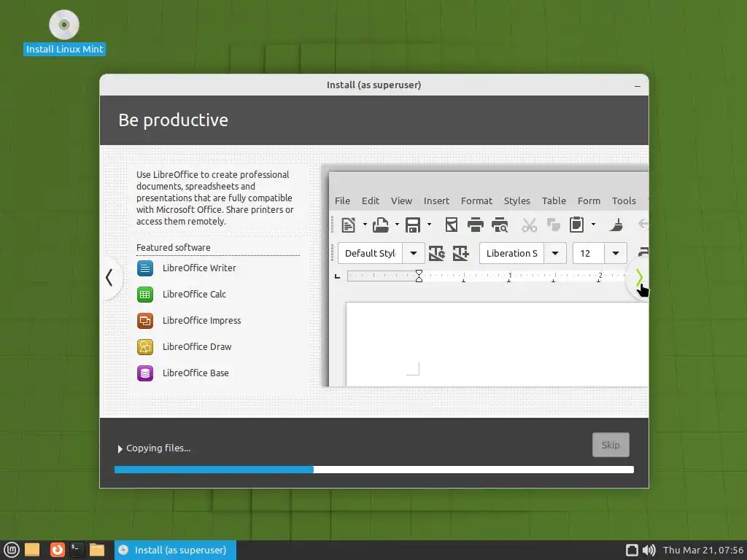Go to the next slide arrow

tap(639, 277)
